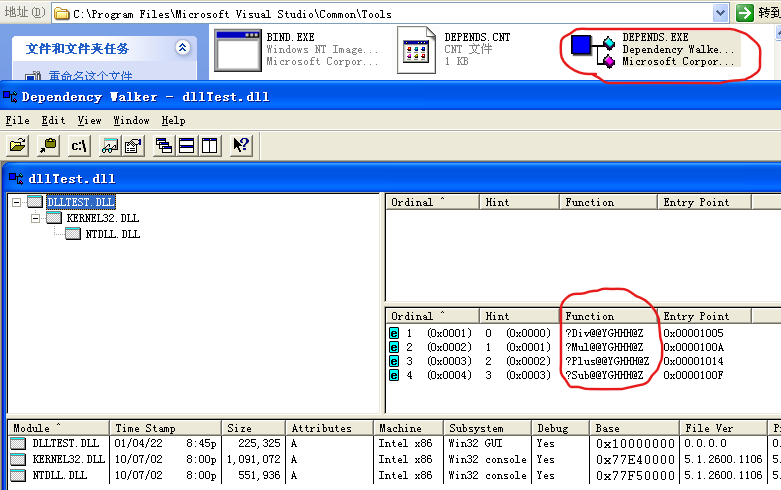Select the DEPENDS.CNT file icon in Explorer
Image resolution: width=781 pixels, height=490 pixels.
pyautogui.click(x=416, y=50)
